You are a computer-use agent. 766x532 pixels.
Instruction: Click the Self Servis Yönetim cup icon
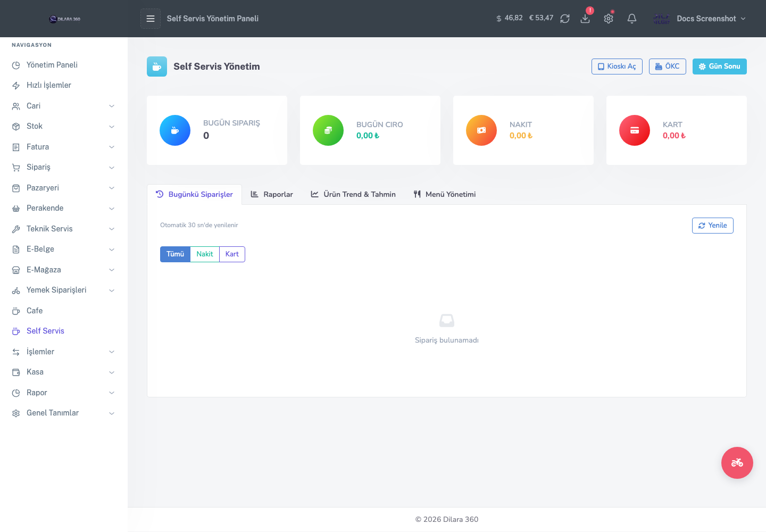click(157, 66)
